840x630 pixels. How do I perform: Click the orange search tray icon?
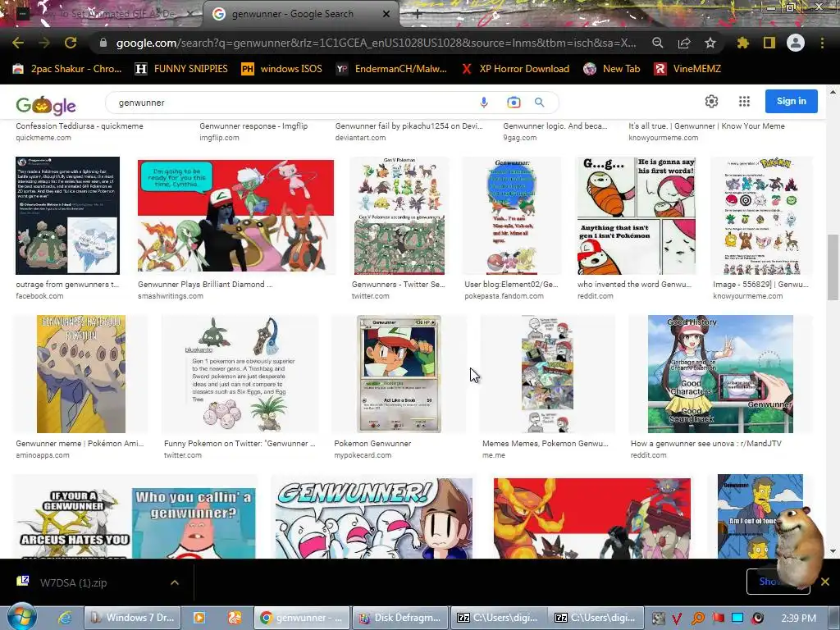tap(698, 619)
